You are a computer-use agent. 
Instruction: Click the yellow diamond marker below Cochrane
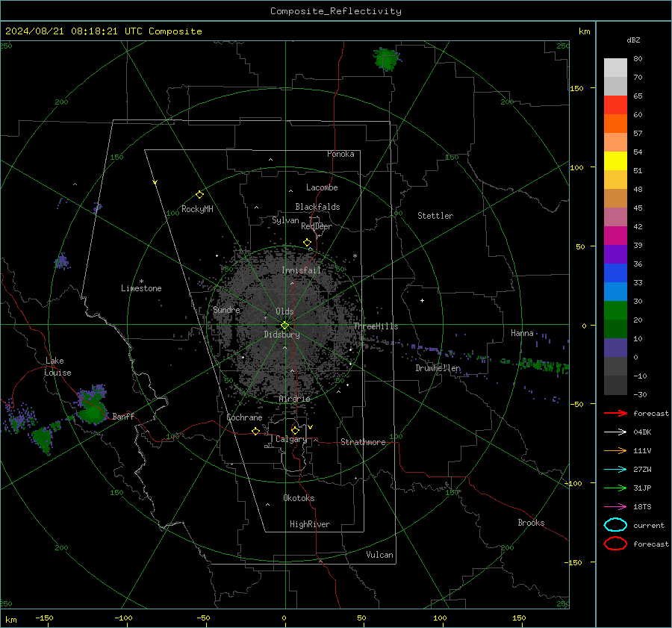pos(255,431)
